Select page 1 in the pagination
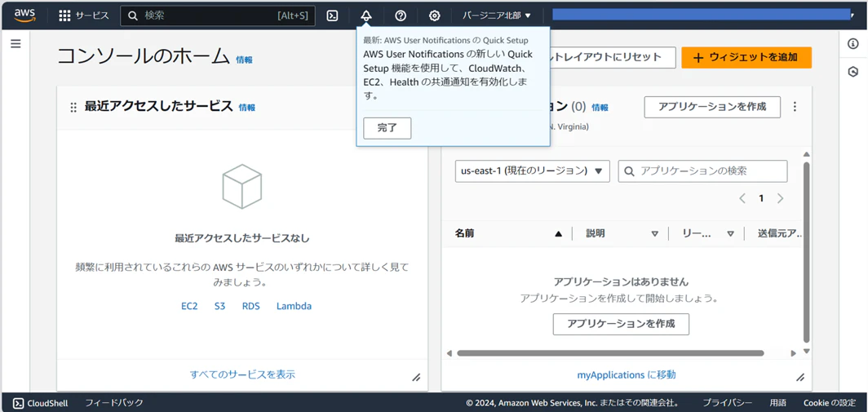The width and height of the screenshot is (868, 412). [x=761, y=198]
